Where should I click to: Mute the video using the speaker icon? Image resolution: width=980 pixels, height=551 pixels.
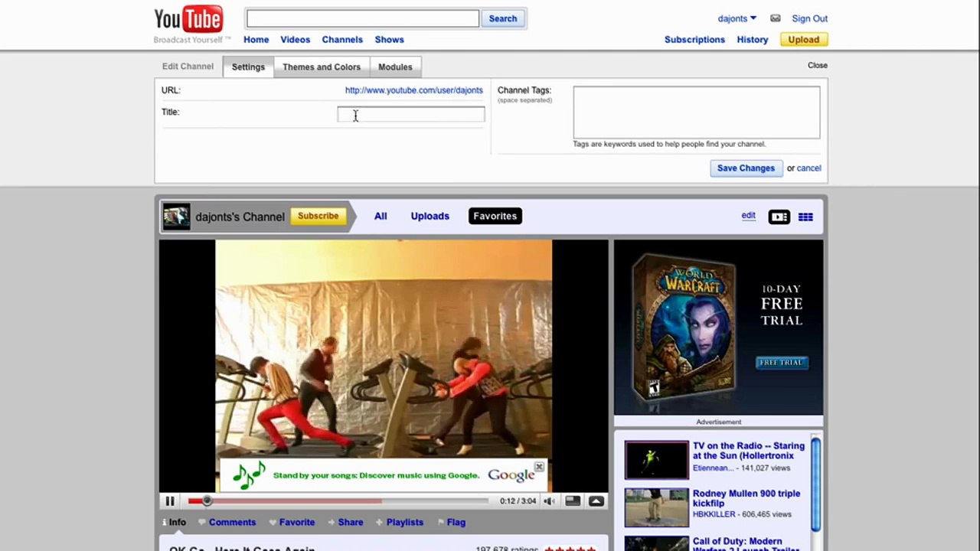coord(549,501)
